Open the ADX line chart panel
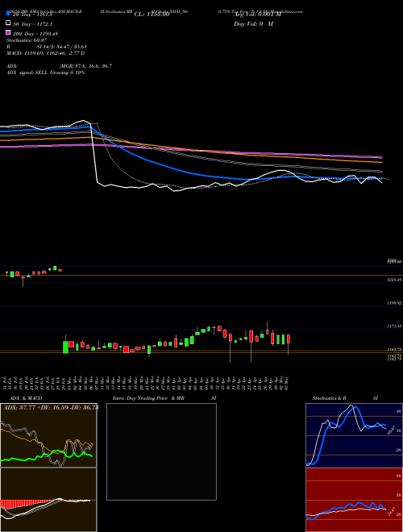The image size is (403, 532). (x=48, y=435)
